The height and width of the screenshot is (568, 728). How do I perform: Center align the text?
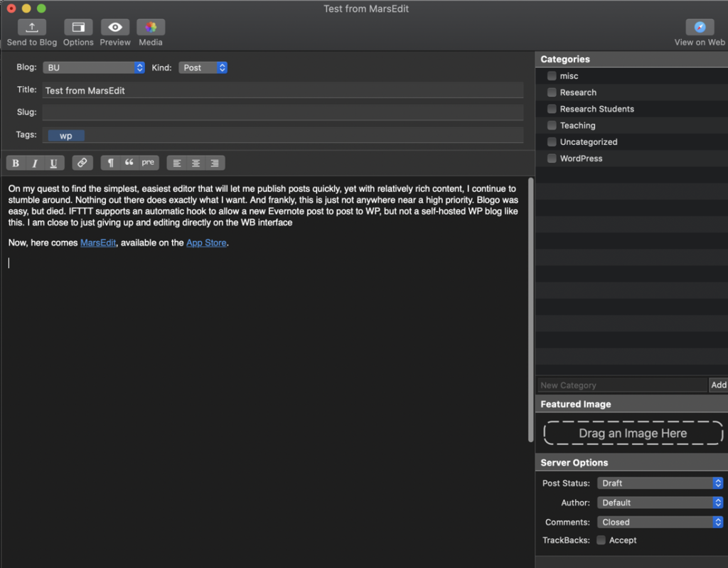coord(196,163)
